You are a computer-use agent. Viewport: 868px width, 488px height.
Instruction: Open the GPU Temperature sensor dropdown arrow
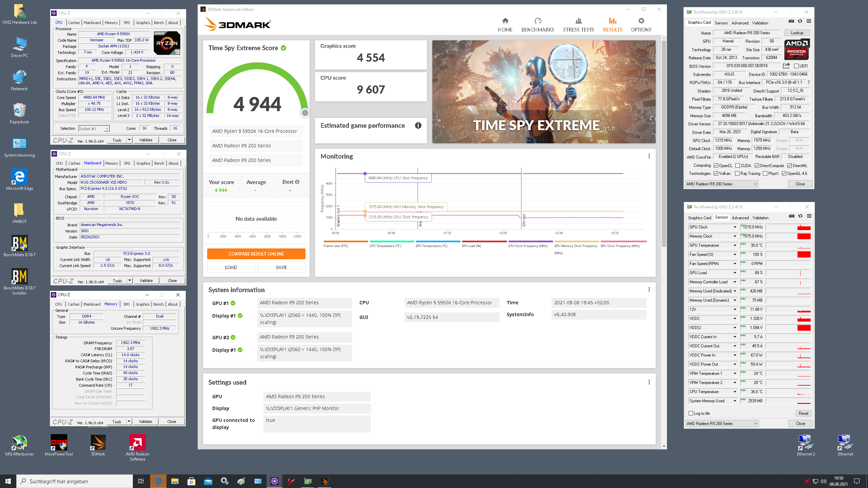735,245
